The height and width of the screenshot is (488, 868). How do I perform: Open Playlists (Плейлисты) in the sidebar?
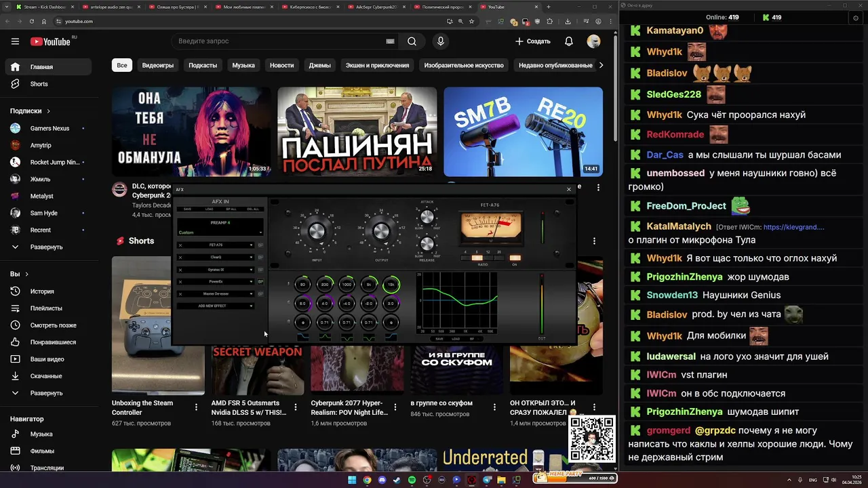point(49,308)
